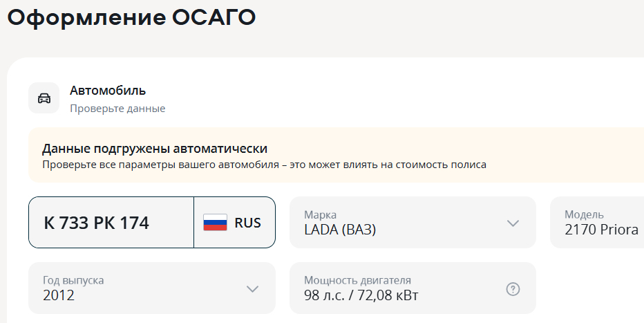Click the Оформление ОСАГО page title
Image resolution: width=644 pixels, height=323 pixels.
tap(131, 18)
